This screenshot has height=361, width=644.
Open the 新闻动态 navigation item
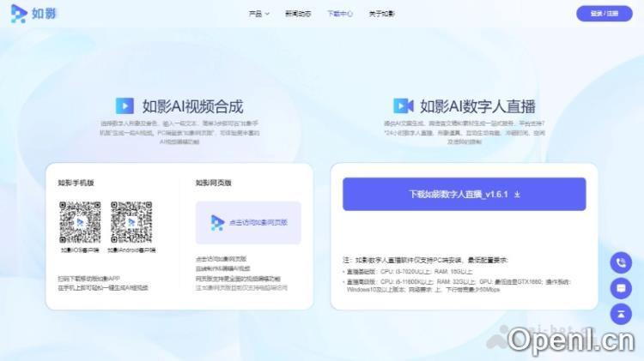[298, 14]
